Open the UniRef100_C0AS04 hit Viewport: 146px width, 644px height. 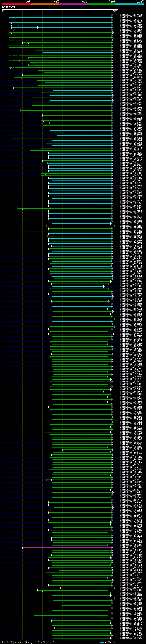pos(131,610)
